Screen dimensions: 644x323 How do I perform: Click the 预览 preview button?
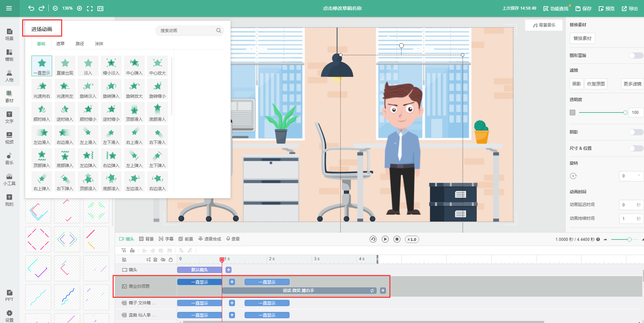tap(607, 9)
